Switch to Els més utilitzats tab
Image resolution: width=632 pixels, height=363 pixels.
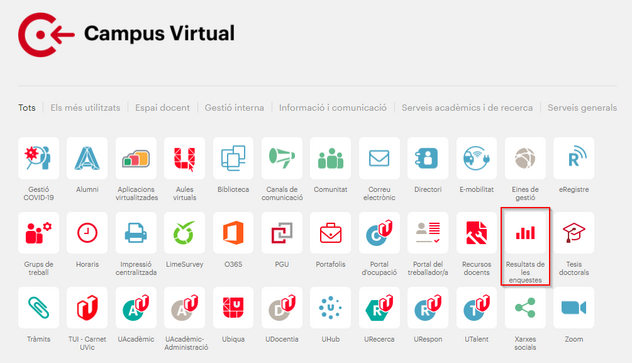tap(85, 108)
